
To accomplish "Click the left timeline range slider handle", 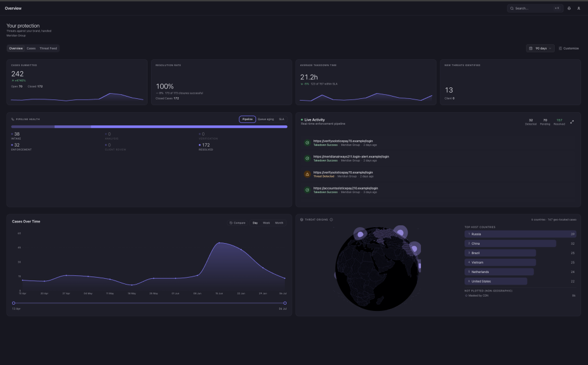I will (x=14, y=303).
